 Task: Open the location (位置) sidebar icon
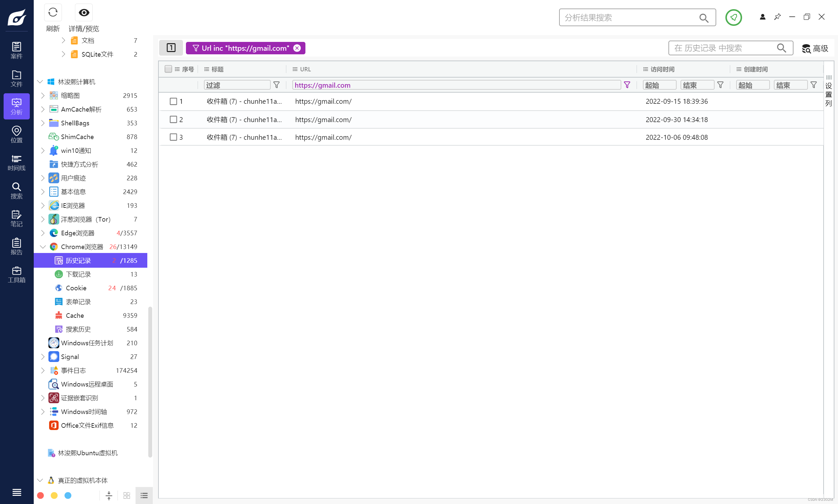click(16, 134)
